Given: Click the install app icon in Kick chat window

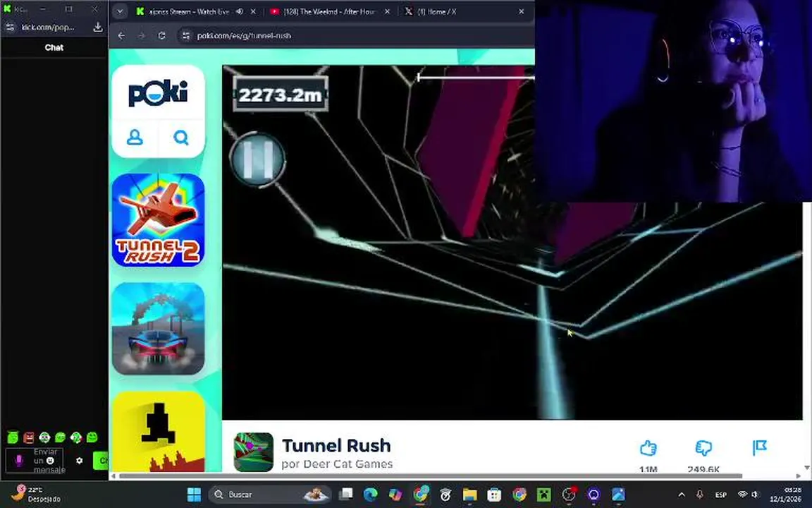Looking at the screenshot, I should [x=97, y=27].
